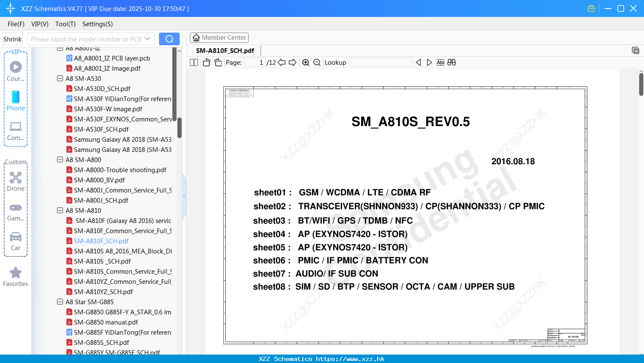Open the Tool(T) menu
The width and height of the screenshot is (644, 363).
pos(66,24)
